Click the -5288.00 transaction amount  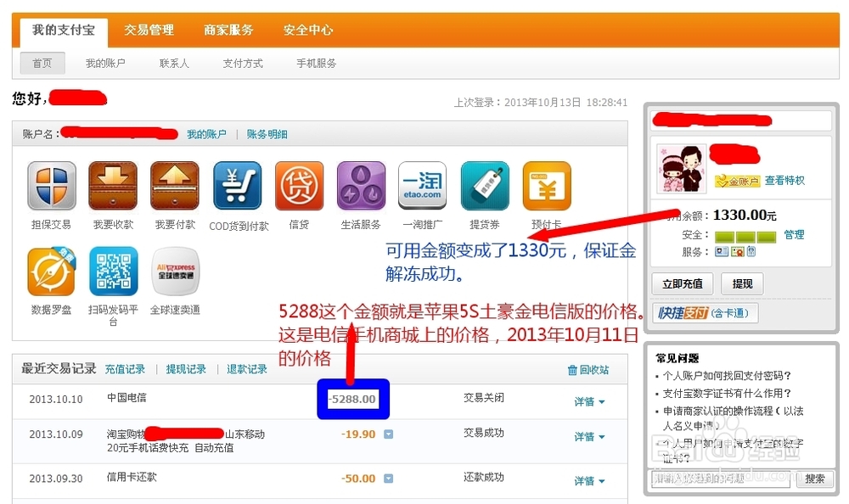[x=353, y=399]
